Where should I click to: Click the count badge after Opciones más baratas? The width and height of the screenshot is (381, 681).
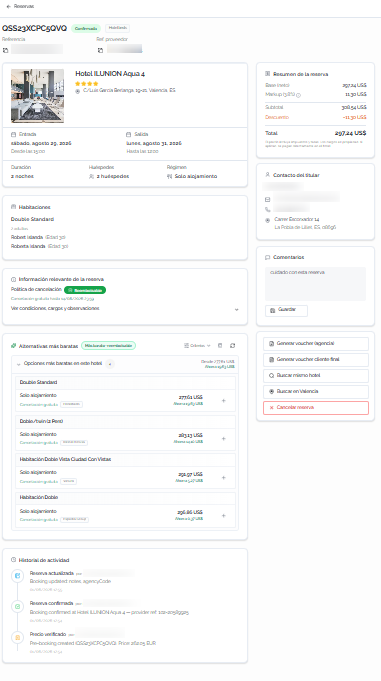(x=110, y=364)
